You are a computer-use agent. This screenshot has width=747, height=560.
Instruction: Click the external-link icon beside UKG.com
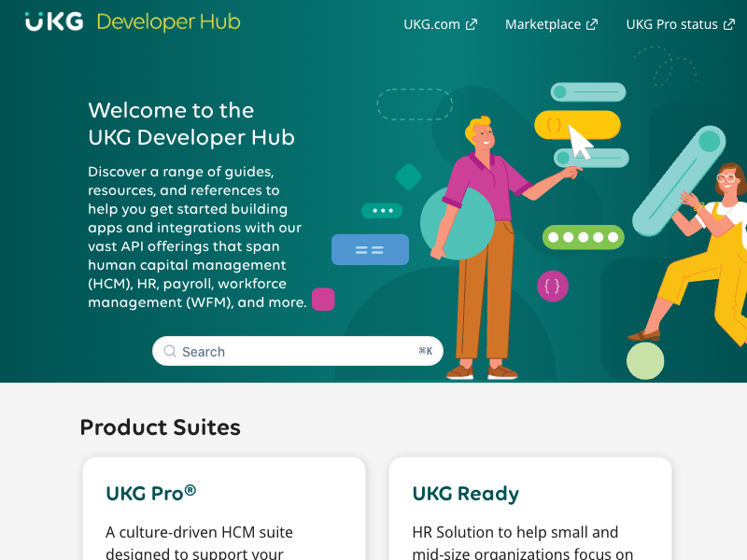pyautogui.click(x=472, y=25)
